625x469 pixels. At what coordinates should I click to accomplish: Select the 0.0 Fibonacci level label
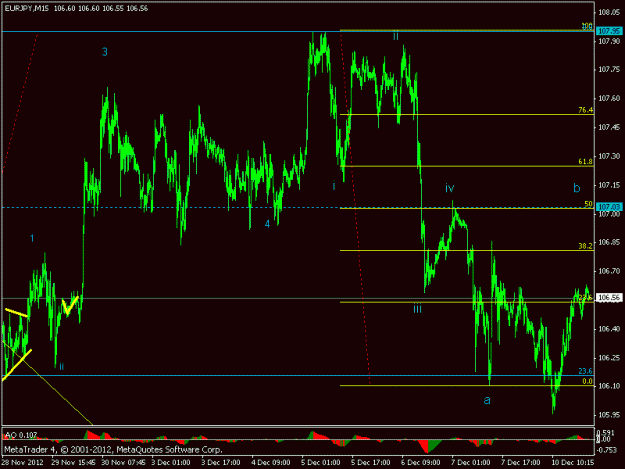587,381
